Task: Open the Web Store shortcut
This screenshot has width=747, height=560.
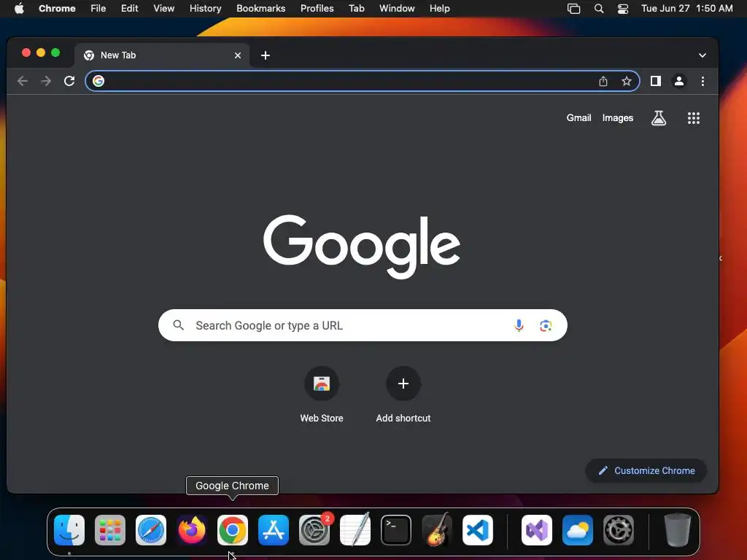Action: pos(322,394)
